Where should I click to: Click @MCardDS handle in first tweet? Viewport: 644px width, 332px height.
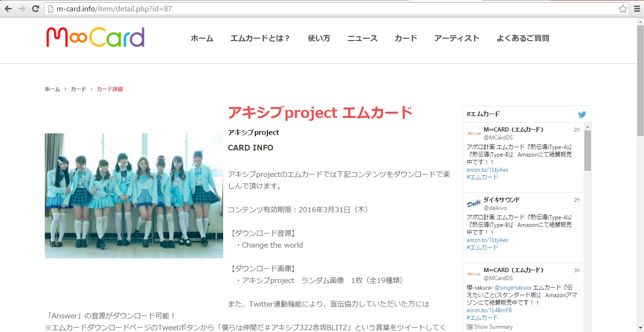coord(498,138)
